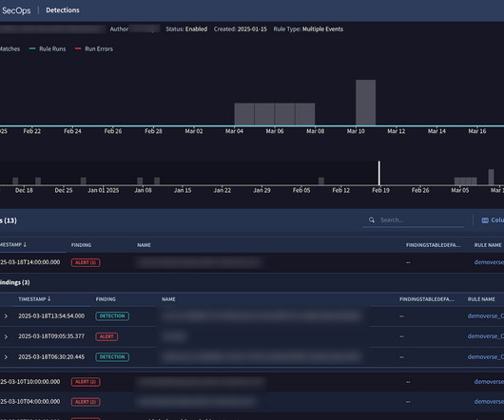
Task: Click Rule Type: Multiple Events text
Action: (x=308, y=29)
